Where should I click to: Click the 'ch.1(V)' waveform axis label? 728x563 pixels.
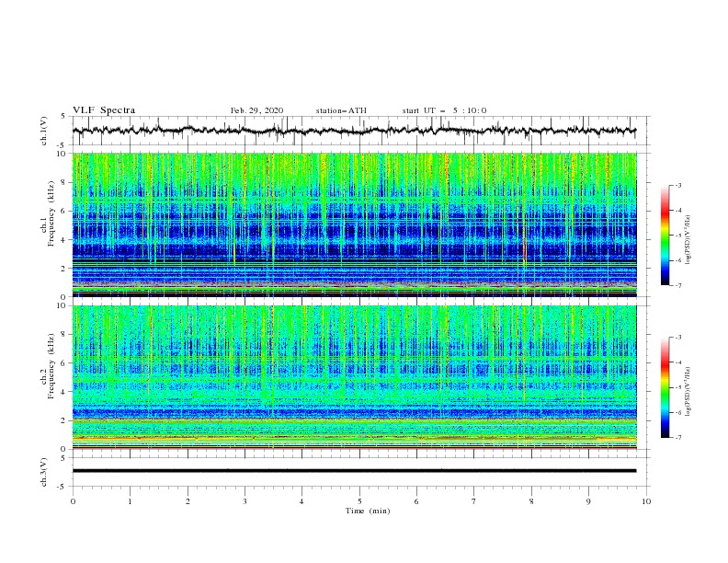[44, 131]
